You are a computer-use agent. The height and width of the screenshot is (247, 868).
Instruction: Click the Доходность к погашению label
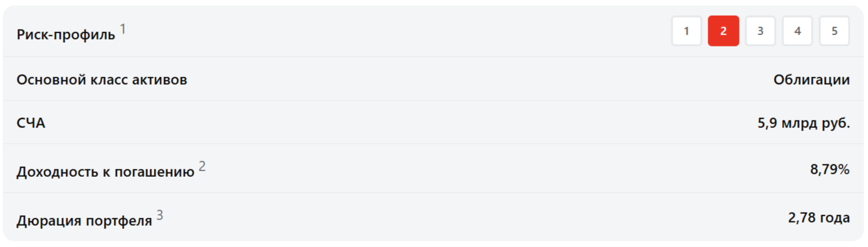105,172
